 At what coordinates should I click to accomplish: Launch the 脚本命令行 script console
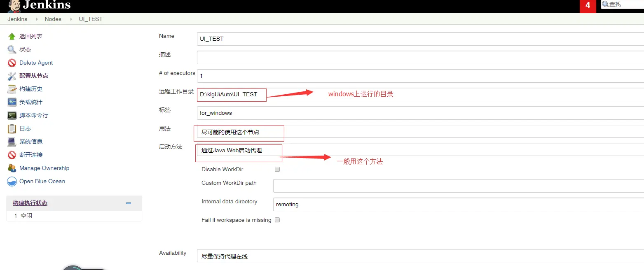coord(34,115)
